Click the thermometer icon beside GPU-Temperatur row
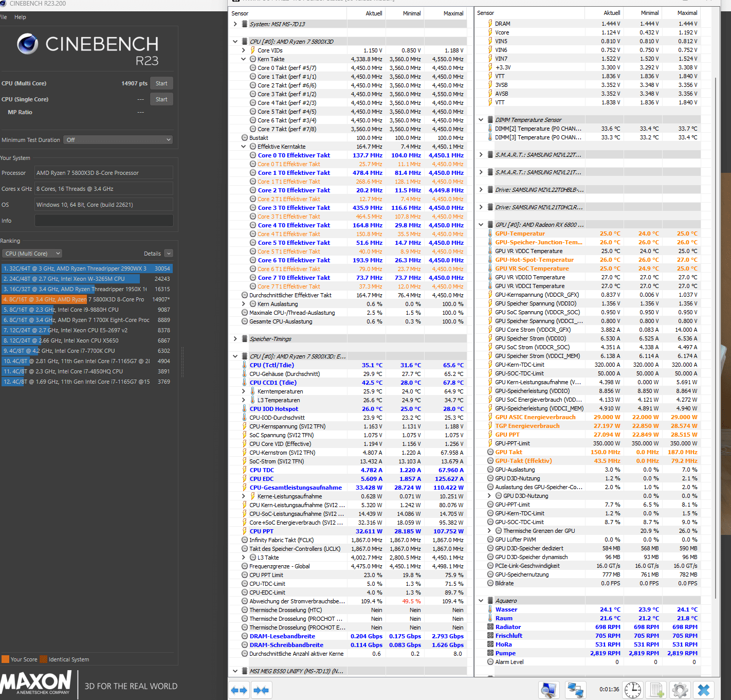The width and height of the screenshot is (731, 700). point(490,234)
